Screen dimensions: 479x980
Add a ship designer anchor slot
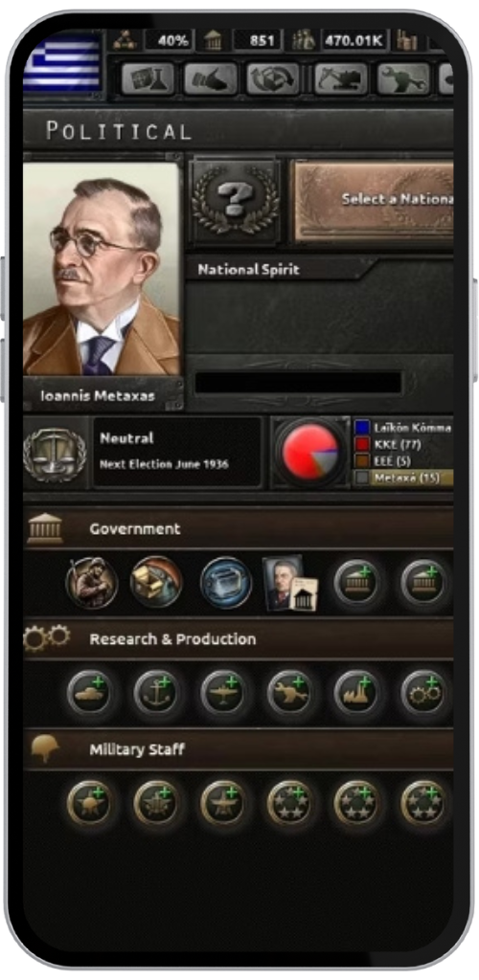pyautogui.click(x=157, y=693)
